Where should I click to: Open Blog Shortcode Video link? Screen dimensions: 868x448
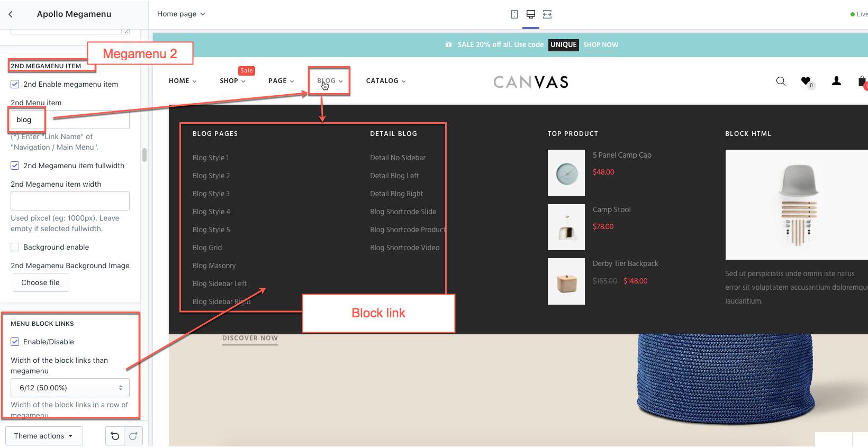tap(404, 248)
